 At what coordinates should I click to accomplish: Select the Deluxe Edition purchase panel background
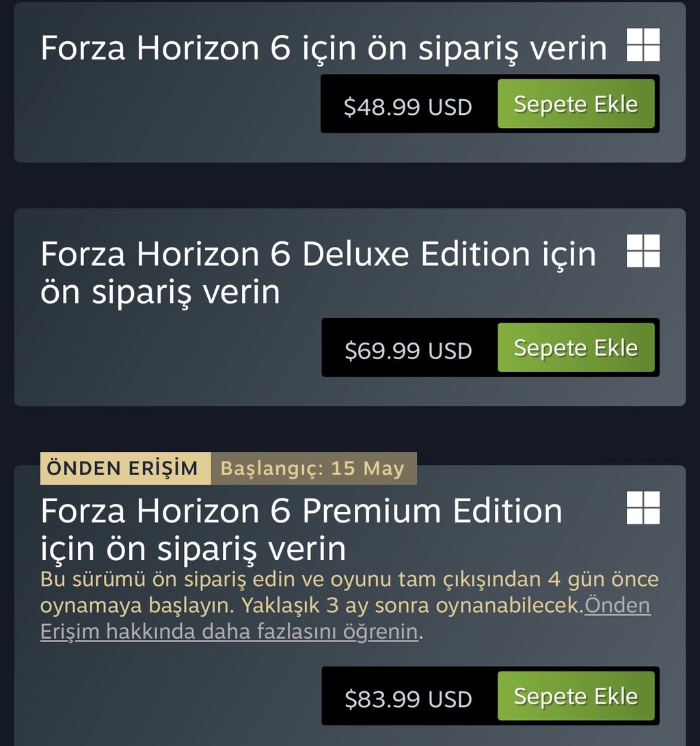[x=164, y=356]
